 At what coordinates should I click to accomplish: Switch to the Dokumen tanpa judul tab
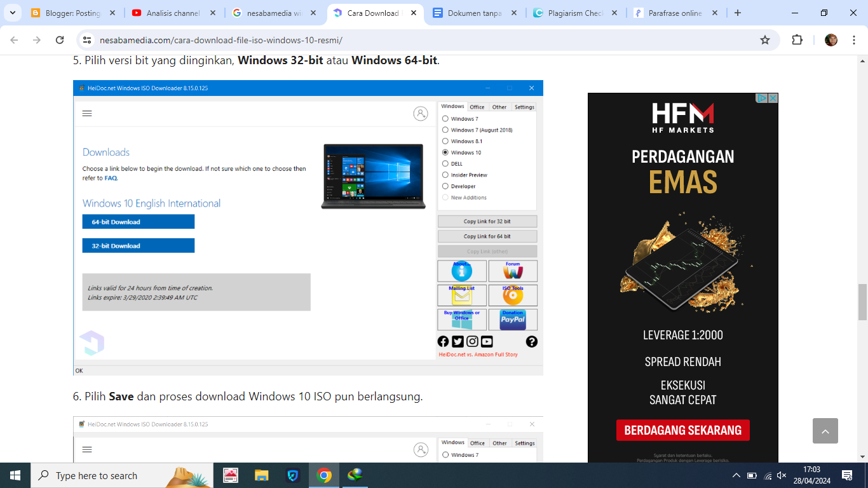474,13
